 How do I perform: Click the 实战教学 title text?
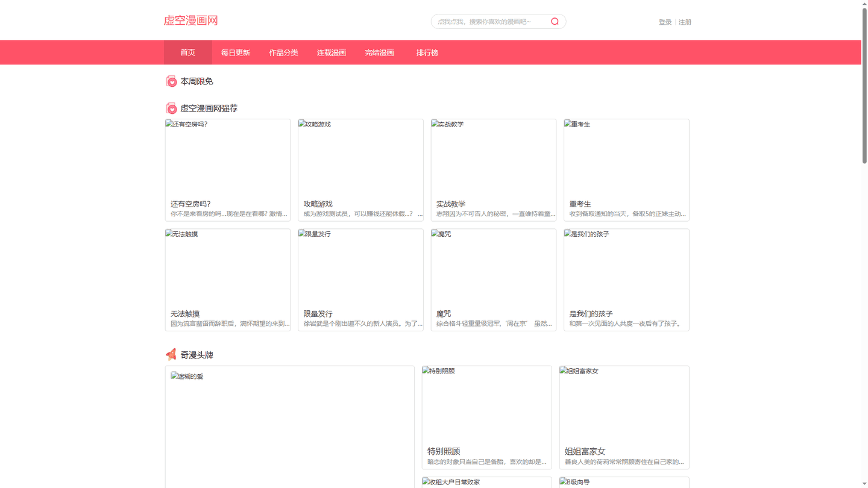[x=451, y=204]
